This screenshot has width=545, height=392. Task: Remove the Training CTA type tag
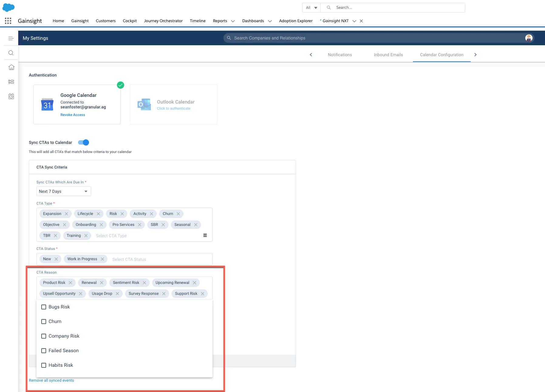(86, 236)
